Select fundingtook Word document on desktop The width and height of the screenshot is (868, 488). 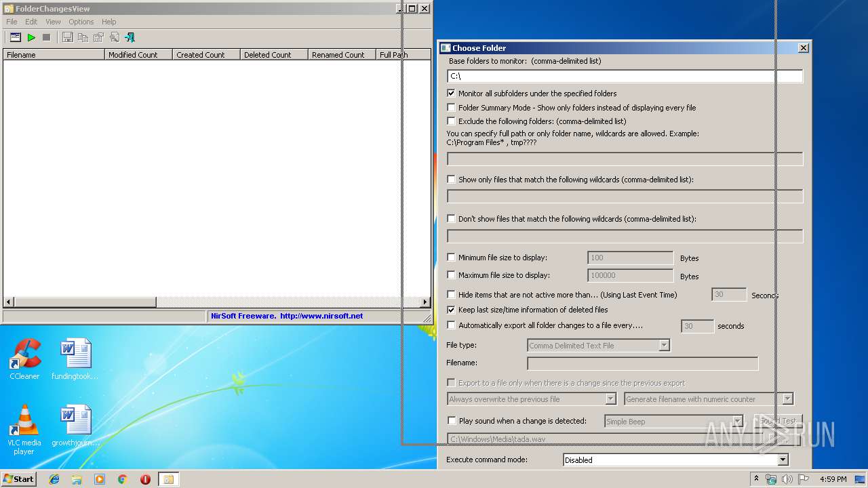pyautogui.click(x=75, y=359)
